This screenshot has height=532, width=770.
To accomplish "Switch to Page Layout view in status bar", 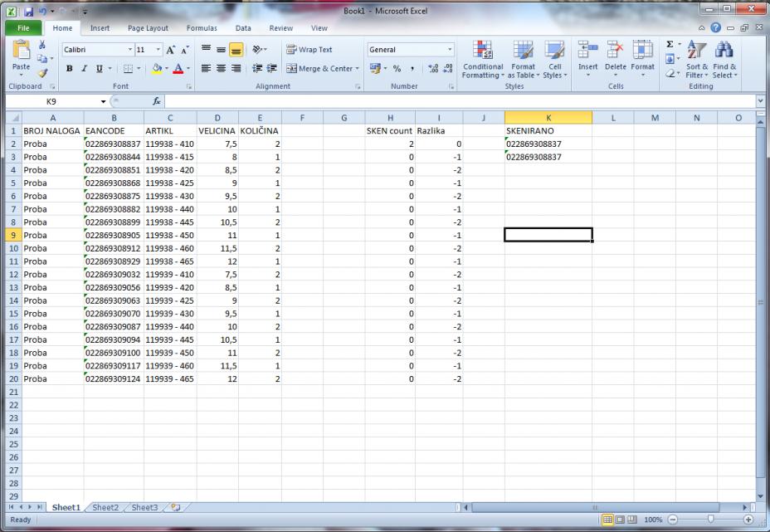I will coord(620,520).
